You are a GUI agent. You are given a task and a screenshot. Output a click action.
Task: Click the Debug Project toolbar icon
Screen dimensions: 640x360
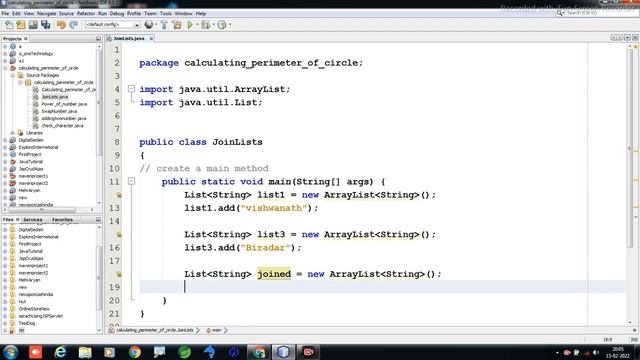point(206,25)
